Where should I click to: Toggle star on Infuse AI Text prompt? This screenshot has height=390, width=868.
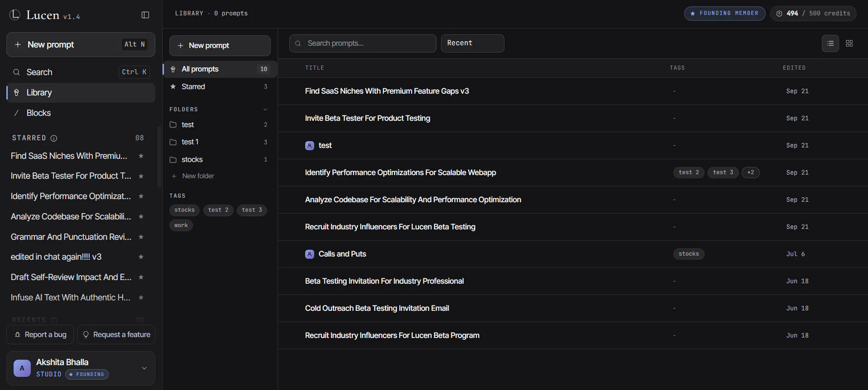(x=141, y=298)
